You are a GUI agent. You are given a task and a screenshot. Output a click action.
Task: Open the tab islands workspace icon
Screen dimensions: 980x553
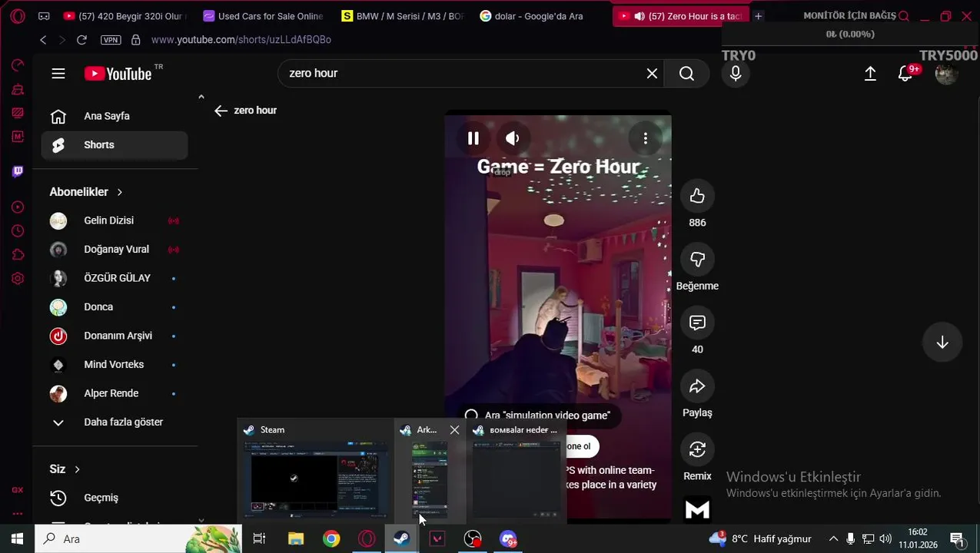point(44,16)
